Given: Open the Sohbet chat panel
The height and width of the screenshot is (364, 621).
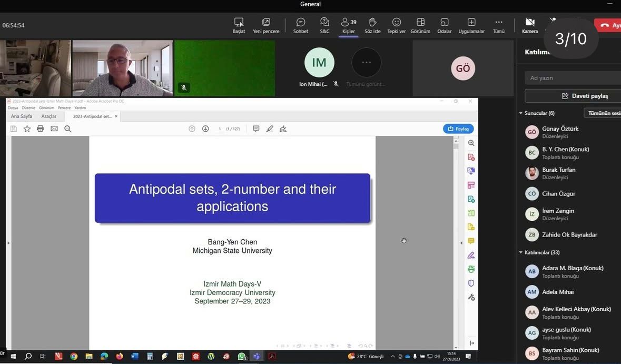Looking at the screenshot, I should pyautogui.click(x=301, y=25).
